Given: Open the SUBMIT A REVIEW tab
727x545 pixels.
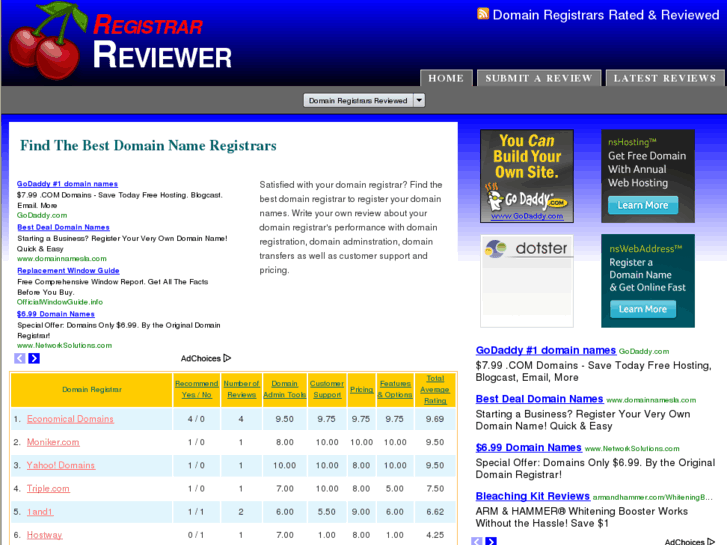Looking at the screenshot, I should click(x=539, y=78).
